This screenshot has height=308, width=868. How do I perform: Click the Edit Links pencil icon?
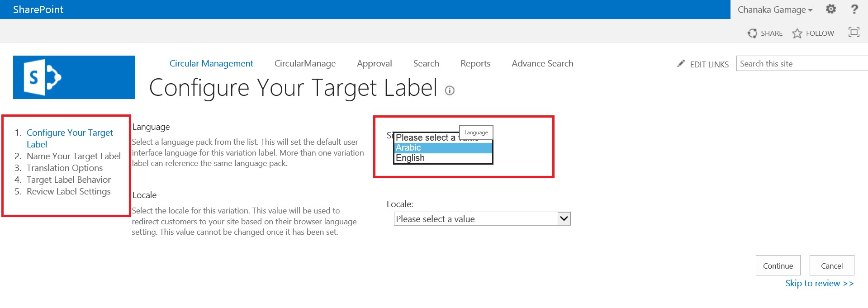[681, 64]
